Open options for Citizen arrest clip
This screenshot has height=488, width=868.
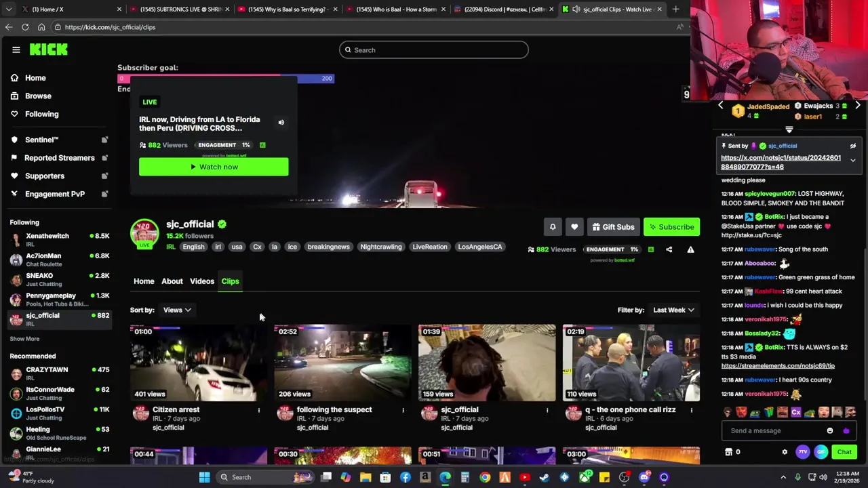tap(258, 410)
